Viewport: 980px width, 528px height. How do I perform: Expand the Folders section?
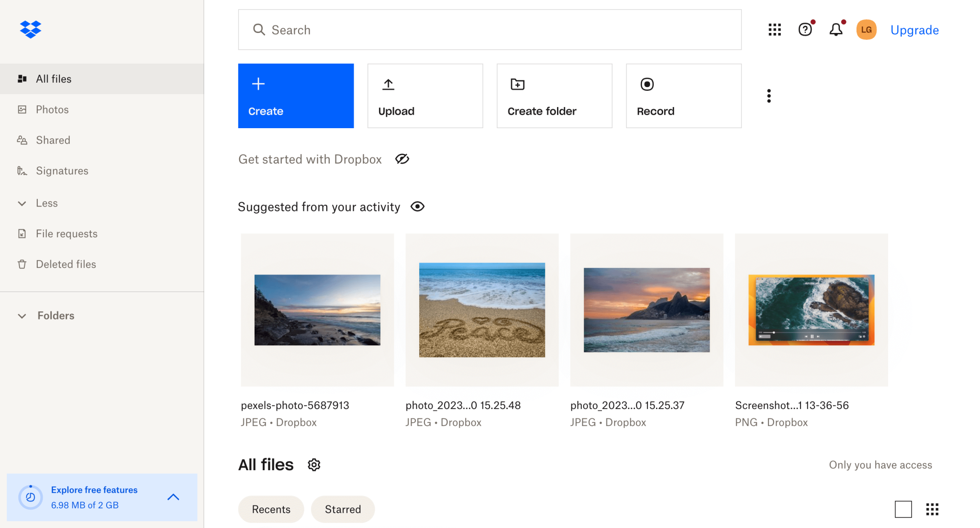56,315
